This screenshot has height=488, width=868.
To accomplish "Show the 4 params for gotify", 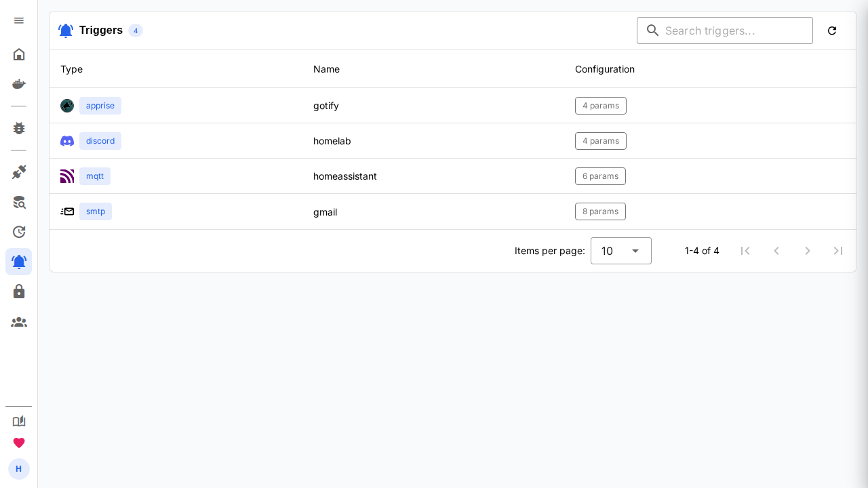I will click(601, 106).
